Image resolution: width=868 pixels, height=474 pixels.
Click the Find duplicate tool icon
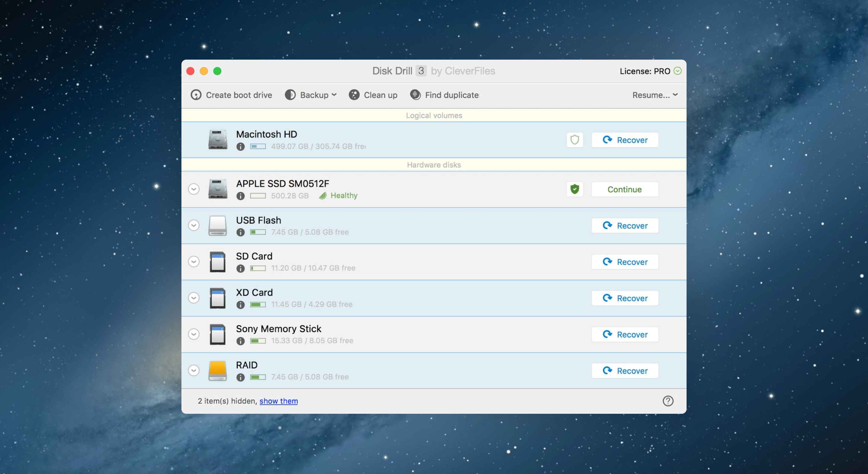click(415, 94)
